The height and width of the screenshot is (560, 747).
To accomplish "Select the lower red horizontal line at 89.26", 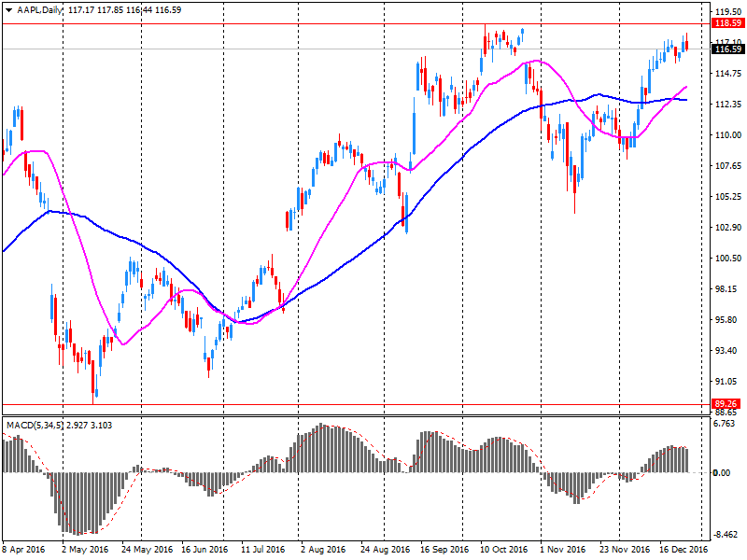I will pyautogui.click(x=373, y=404).
